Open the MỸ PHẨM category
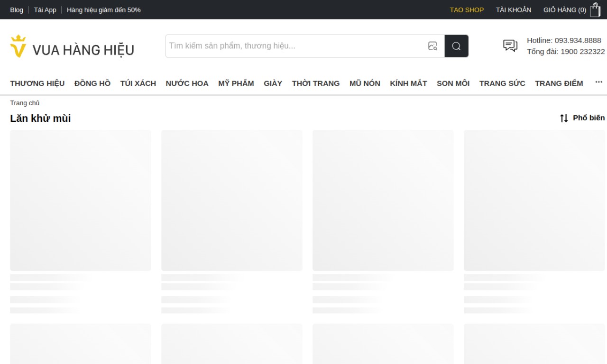The width and height of the screenshot is (607, 364). pyautogui.click(x=236, y=83)
